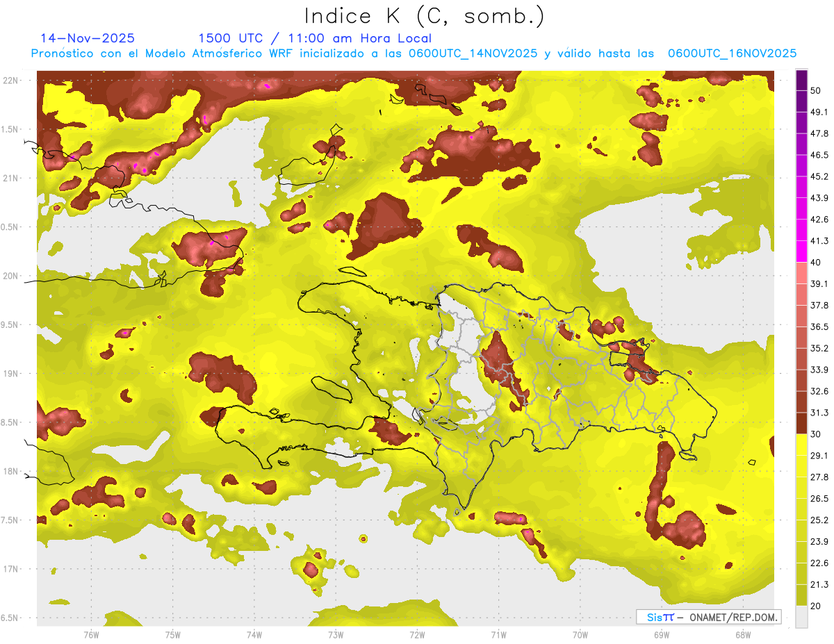Click the legend value '23.9'
The height and width of the screenshot is (644, 834).
(819, 542)
